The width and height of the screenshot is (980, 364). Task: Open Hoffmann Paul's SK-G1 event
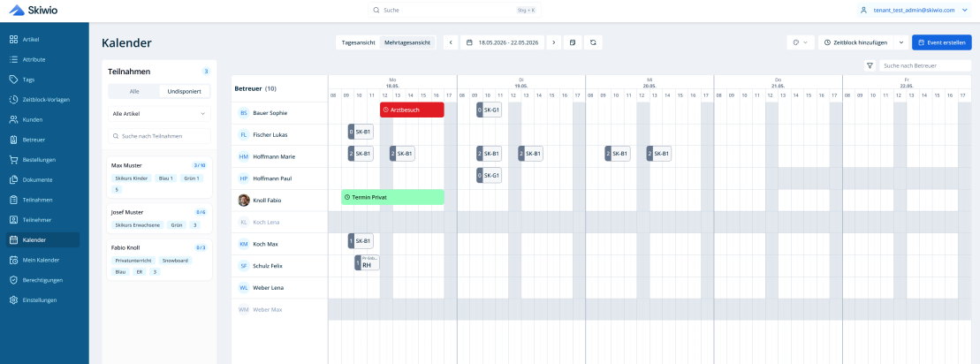click(x=489, y=176)
